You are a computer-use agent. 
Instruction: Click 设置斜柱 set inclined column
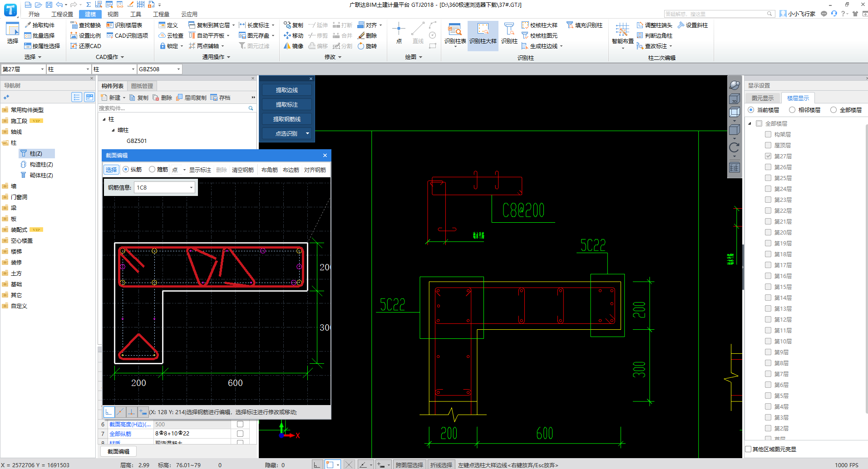(692, 25)
